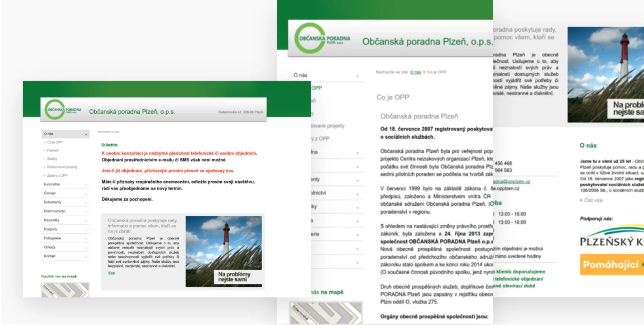Open the Co je OPP submenu link in left page
The width and height of the screenshot is (644, 325).
pyautogui.click(x=55, y=142)
